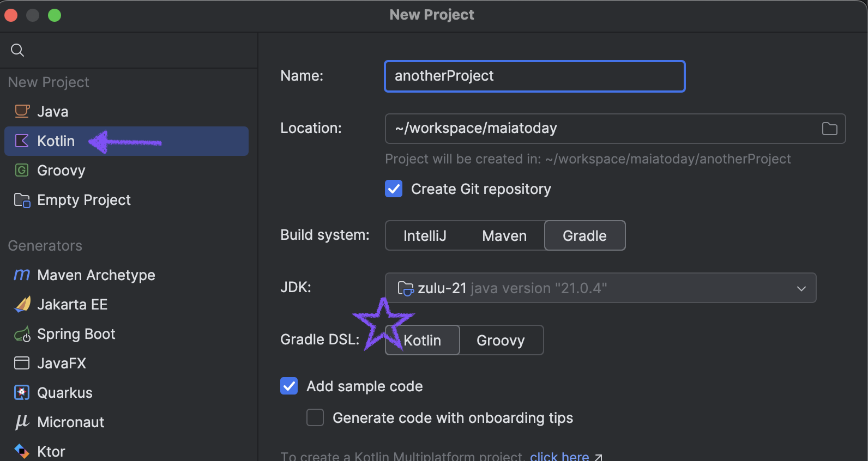Select the Java cup icon
Viewport: 868px width, 461px height.
[22, 111]
